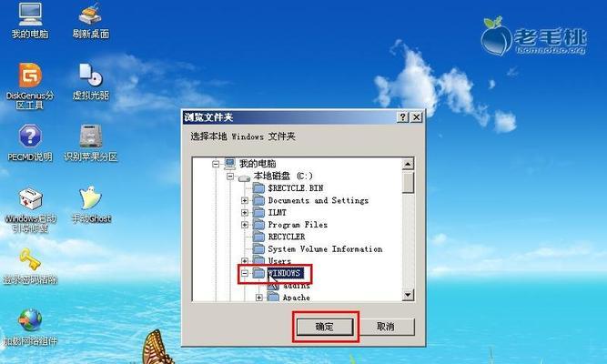
Task: Open the 登录密码清除 key icon
Action: (x=30, y=267)
